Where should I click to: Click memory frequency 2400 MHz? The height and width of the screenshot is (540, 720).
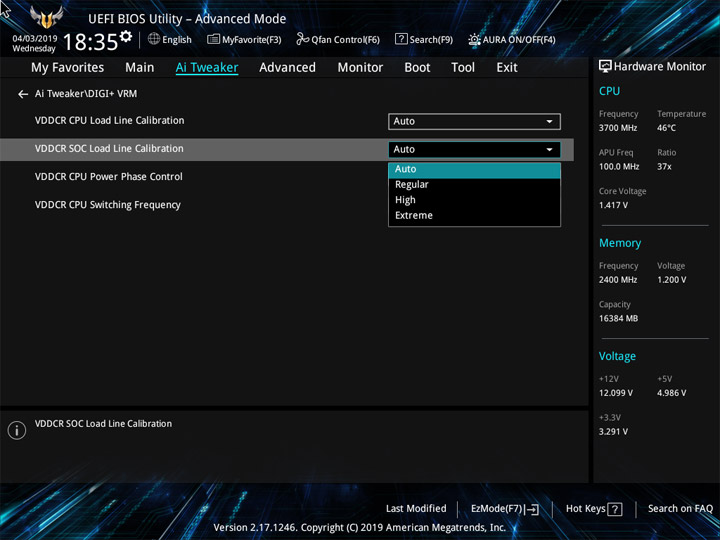click(x=618, y=280)
